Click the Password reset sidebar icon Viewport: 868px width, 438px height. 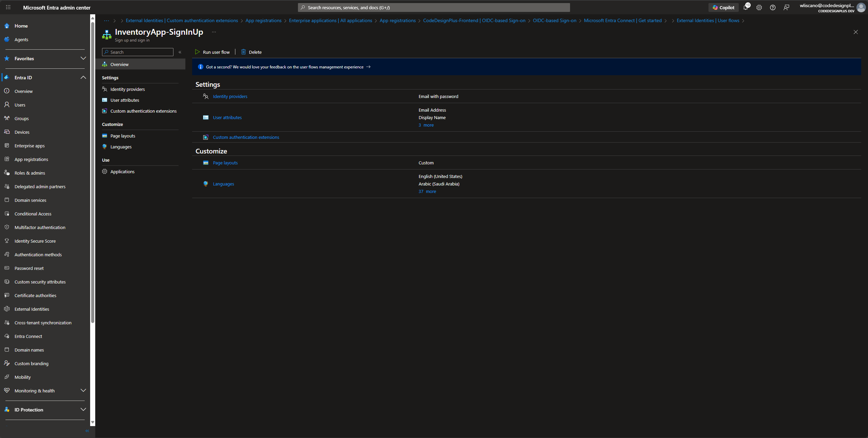pyautogui.click(x=7, y=268)
